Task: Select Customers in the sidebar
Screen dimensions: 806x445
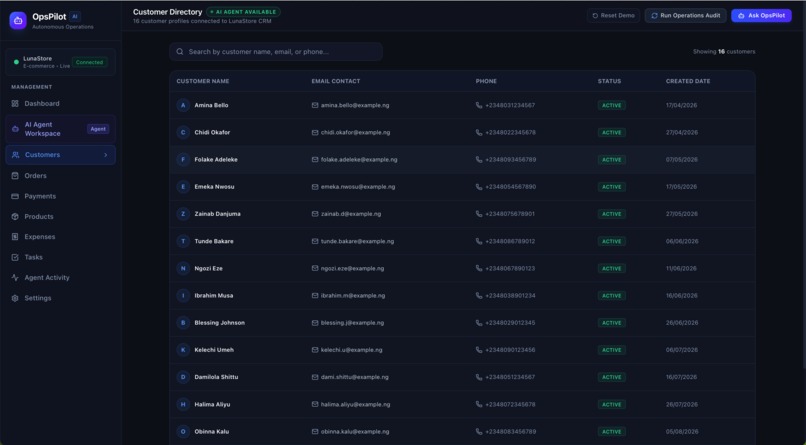Action: tap(60, 155)
